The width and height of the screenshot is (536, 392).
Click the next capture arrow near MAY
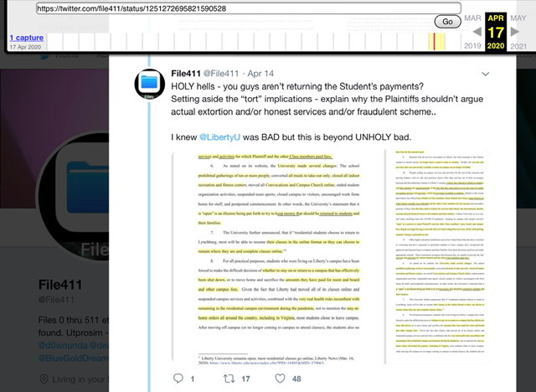pos(515,32)
